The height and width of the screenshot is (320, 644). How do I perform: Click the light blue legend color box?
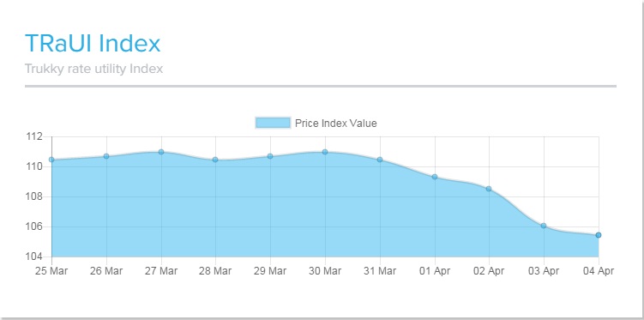pyautogui.click(x=273, y=123)
